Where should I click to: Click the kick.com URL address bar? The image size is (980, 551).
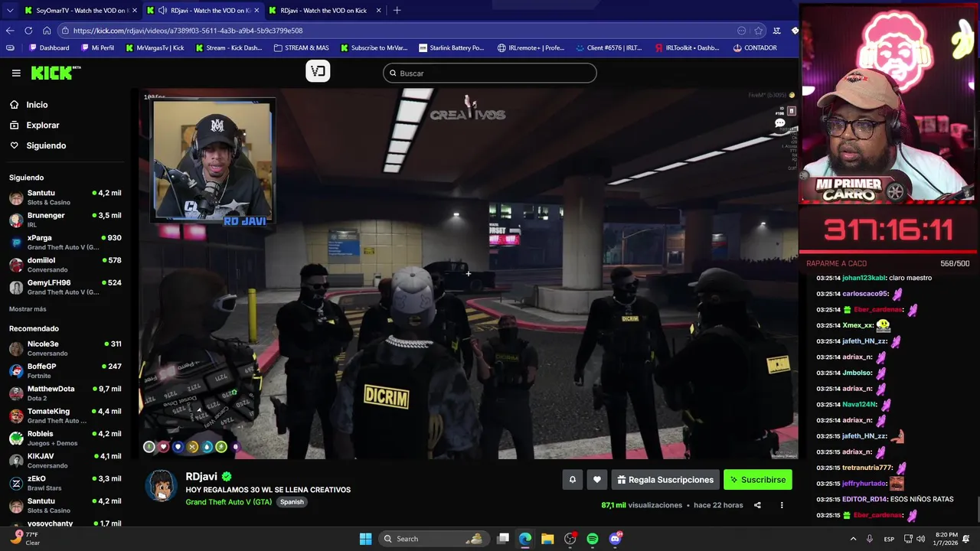click(x=398, y=31)
